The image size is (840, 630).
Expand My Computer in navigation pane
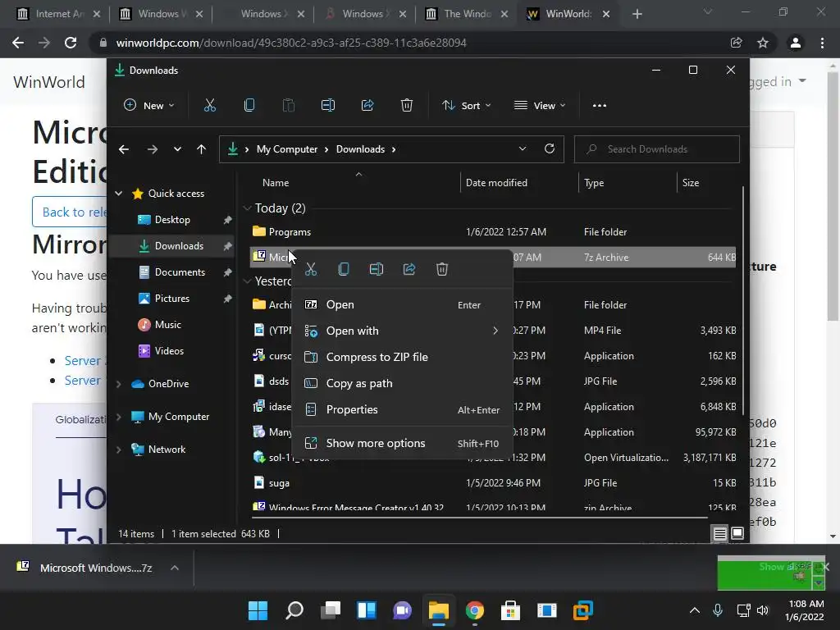pos(118,416)
